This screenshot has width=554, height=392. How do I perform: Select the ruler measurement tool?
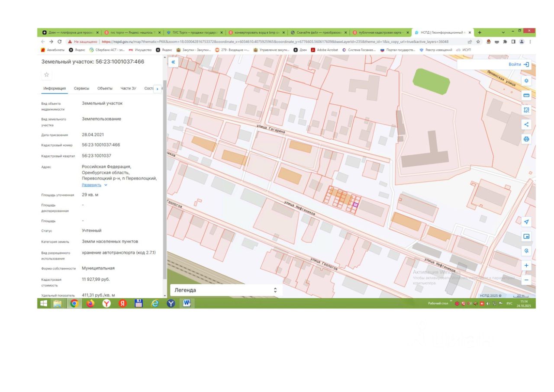tap(526, 95)
